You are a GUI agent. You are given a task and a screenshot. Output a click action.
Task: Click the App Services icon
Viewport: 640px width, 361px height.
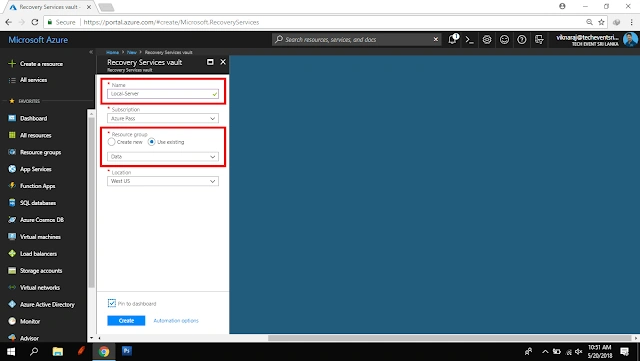click(12, 169)
